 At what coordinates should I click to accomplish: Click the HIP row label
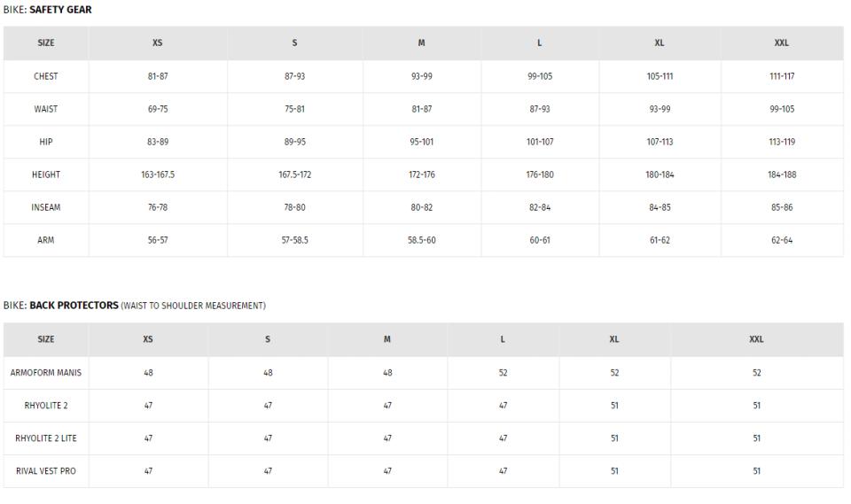point(46,142)
